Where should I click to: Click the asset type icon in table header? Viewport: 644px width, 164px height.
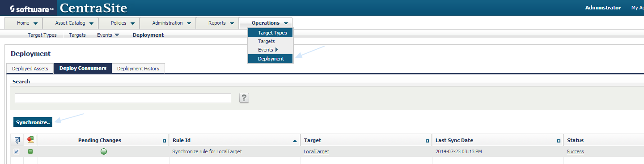30,140
